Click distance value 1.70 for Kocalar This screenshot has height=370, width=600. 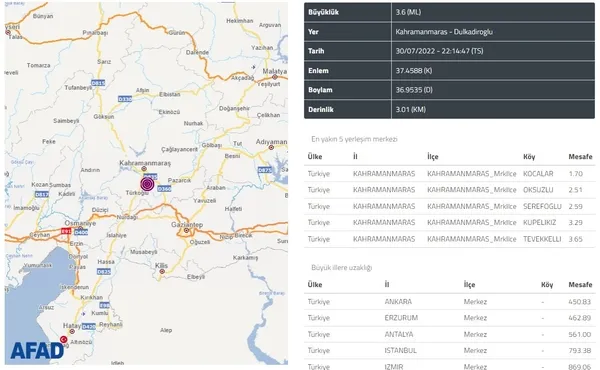tap(576, 174)
